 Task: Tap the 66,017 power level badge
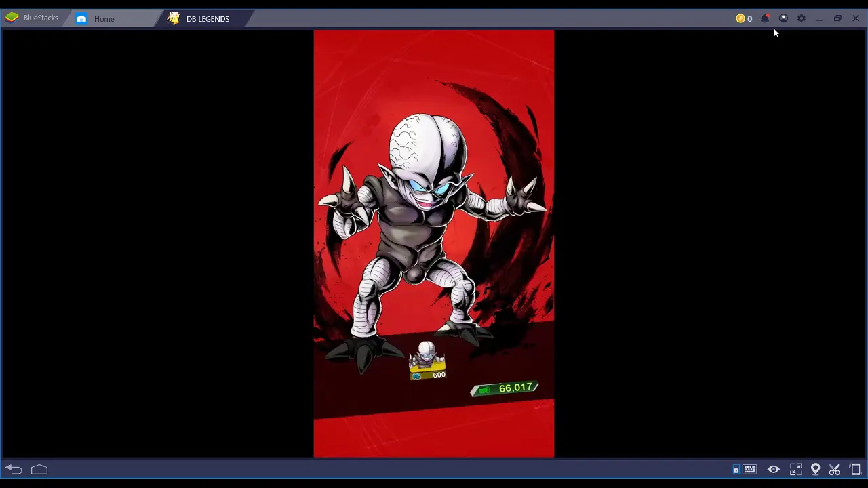(x=505, y=388)
